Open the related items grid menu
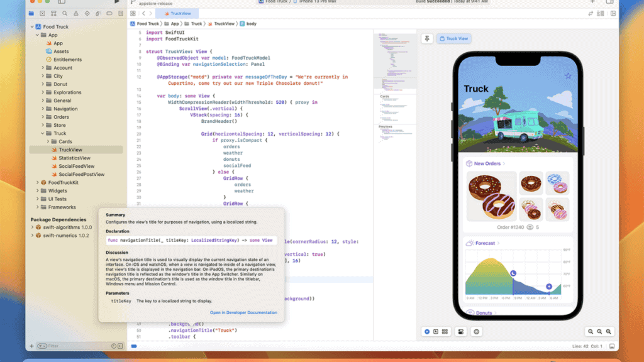 click(x=133, y=14)
